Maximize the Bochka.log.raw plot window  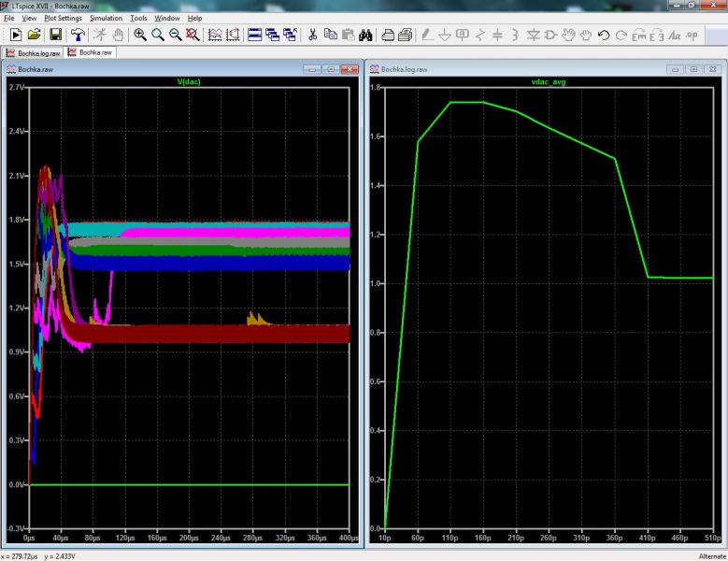(693, 70)
